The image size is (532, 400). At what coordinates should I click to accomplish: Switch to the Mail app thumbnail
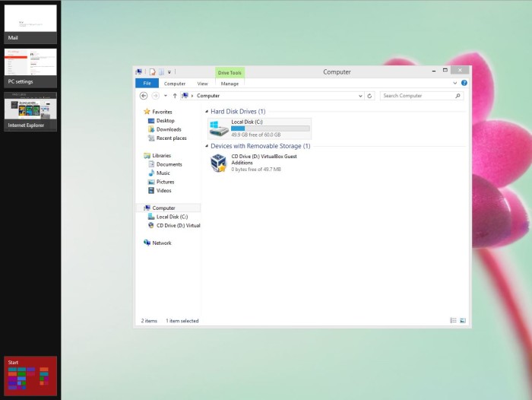click(x=30, y=24)
